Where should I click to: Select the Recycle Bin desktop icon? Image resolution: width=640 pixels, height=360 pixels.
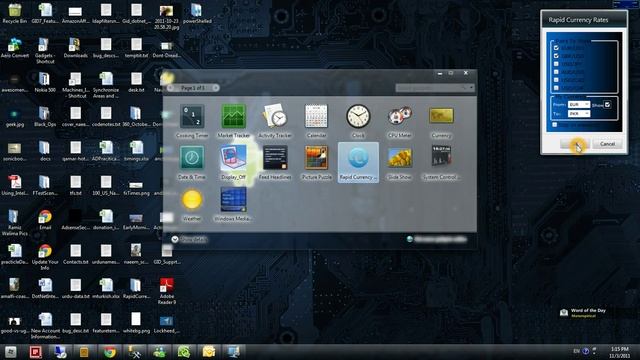(x=15, y=13)
